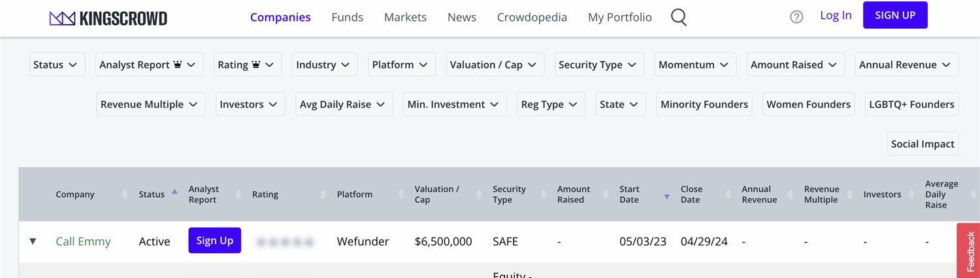
Task: Open the Analyst Report filter dropdown
Action: pyautogui.click(x=150, y=65)
